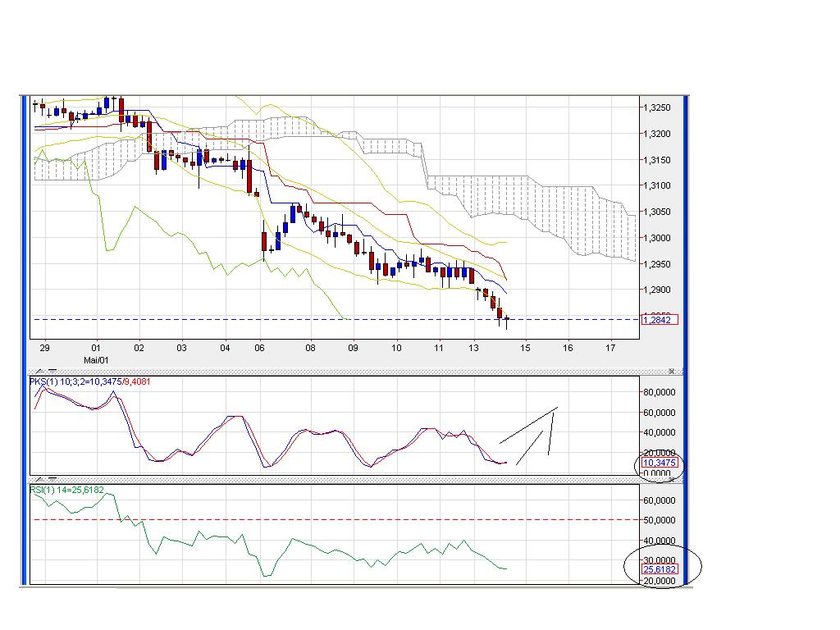The width and height of the screenshot is (840, 630).
Task: Click the 1,3050 price axis label
Action: click(x=657, y=212)
